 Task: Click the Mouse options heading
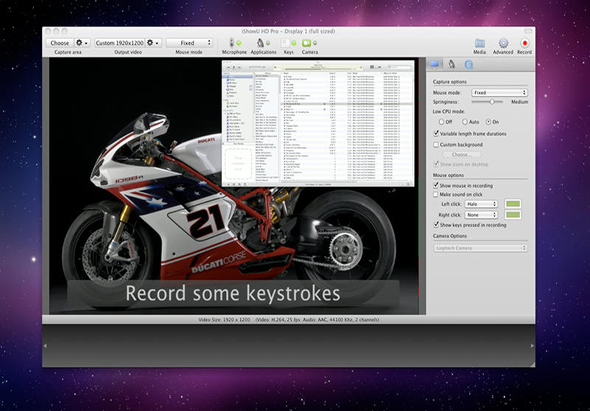(448, 175)
